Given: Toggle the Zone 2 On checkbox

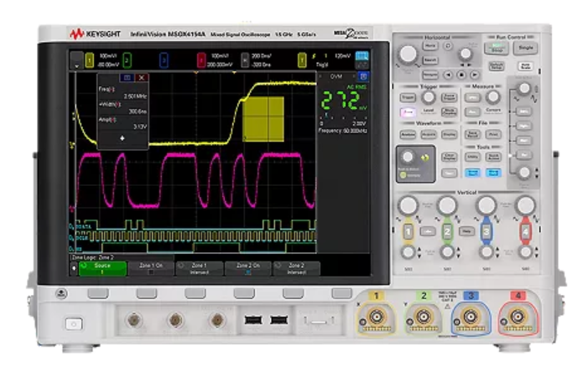Looking at the screenshot, I should [x=248, y=272].
